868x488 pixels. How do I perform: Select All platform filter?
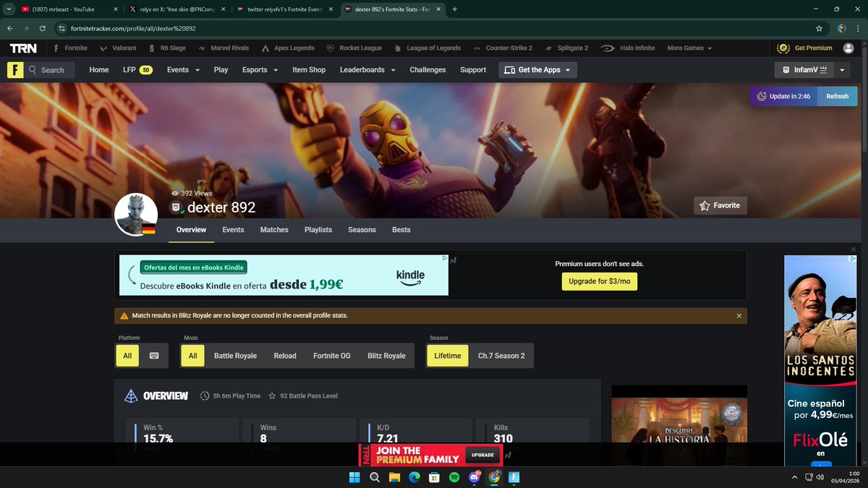(127, 356)
